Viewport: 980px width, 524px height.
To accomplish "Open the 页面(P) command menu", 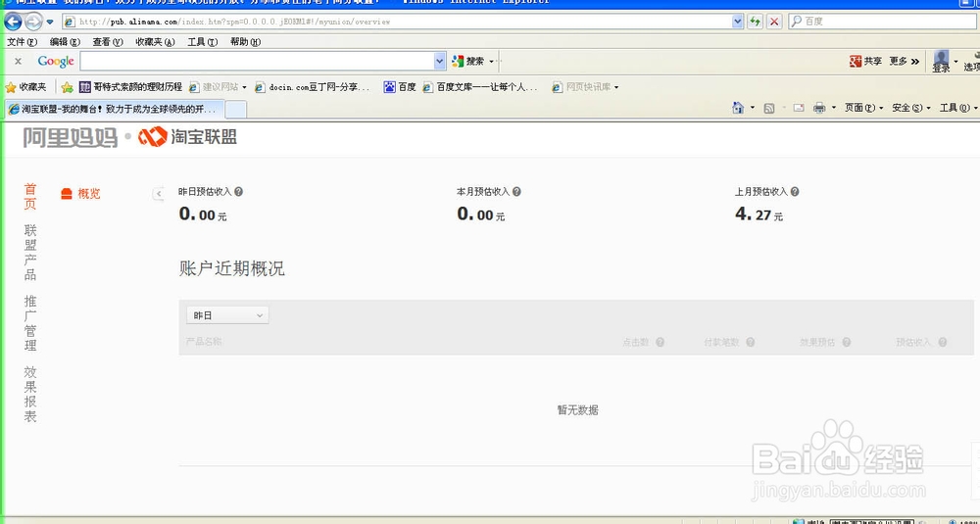I will (863, 108).
